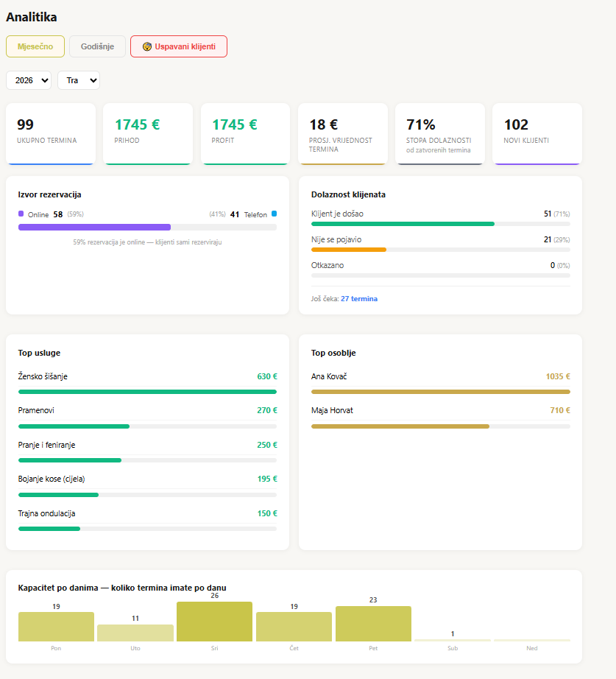Click the purple online reservations progress bar
The image size is (616, 679).
pyautogui.click(x=94, y=228)
